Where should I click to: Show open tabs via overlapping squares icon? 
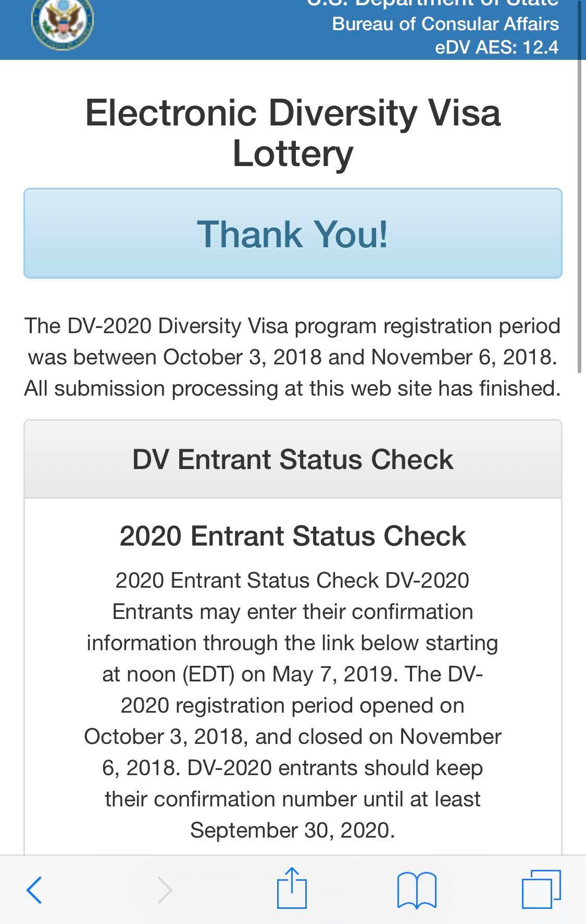click(541, 889)
